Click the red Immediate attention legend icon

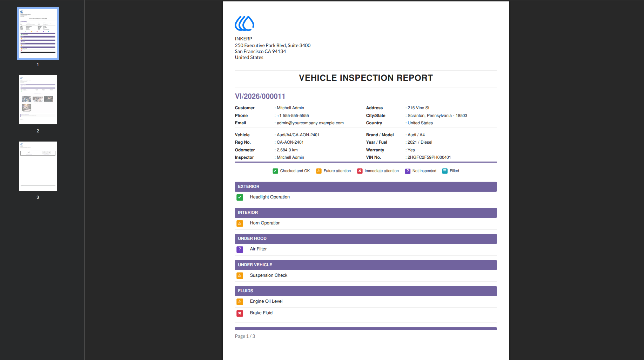click(x=360, y=171)
